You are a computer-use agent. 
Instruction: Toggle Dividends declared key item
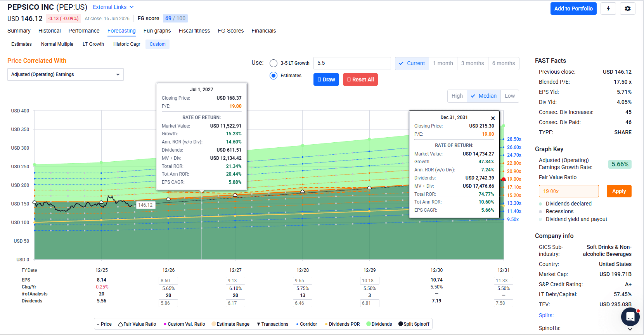point(565,204)
